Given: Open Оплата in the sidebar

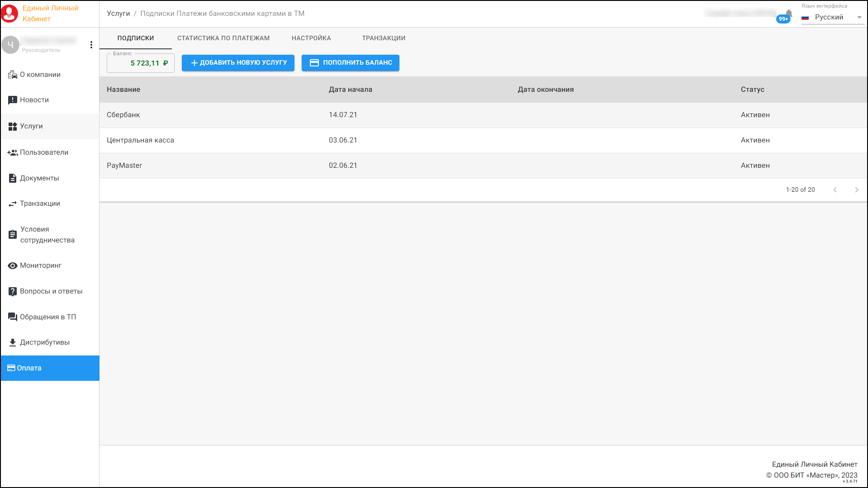Looking at the screenshot, I should 50,368.
